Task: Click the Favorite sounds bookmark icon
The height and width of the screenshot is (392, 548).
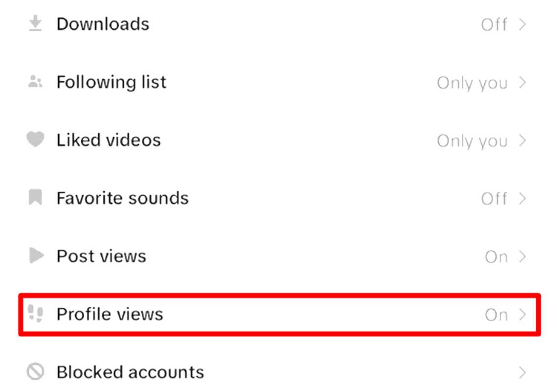Action: pyautogui.click(x=35, y=198)
